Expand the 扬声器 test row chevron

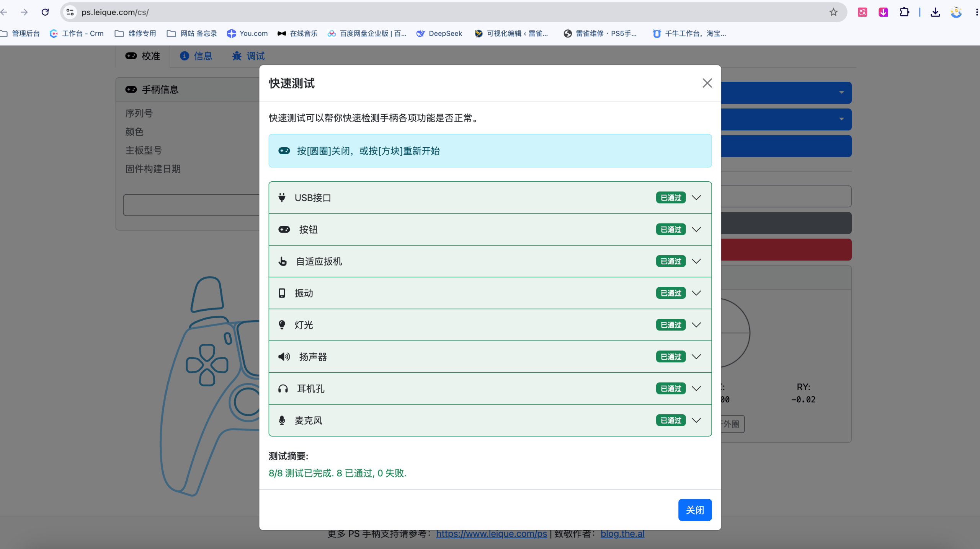pos(696,357)
